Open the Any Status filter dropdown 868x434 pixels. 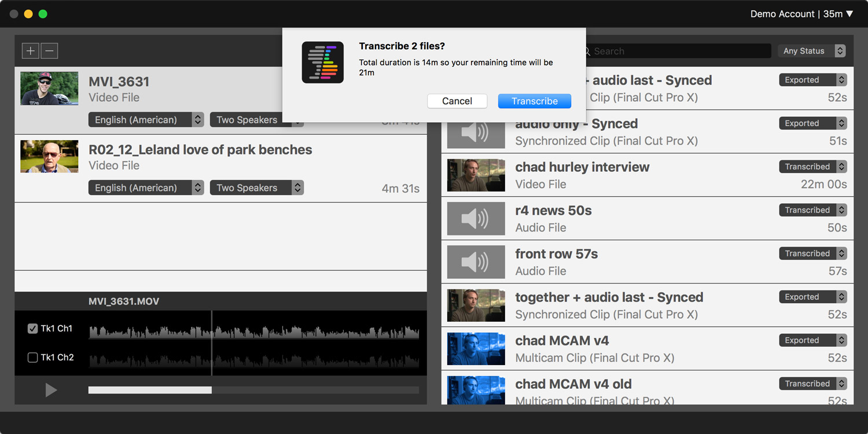[x=811, y=51]
